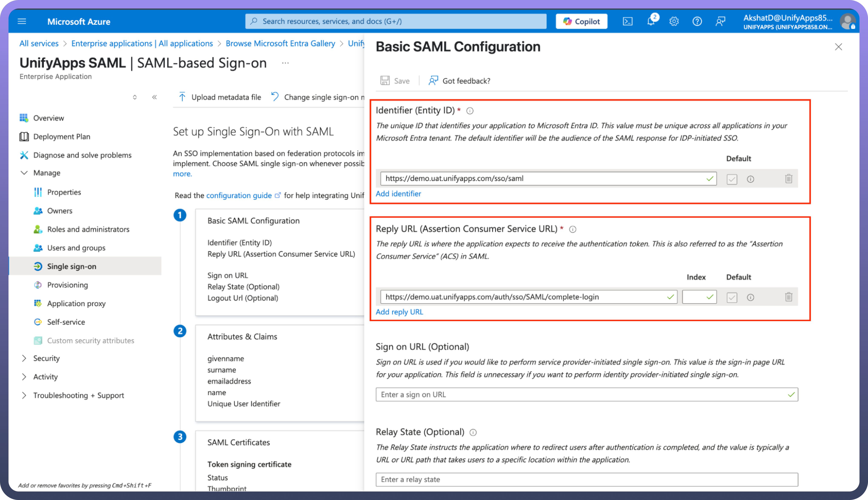The height and width of the screenshot is (500, 868).
Task: Click the Copilot button
Action: click(582, 21)
